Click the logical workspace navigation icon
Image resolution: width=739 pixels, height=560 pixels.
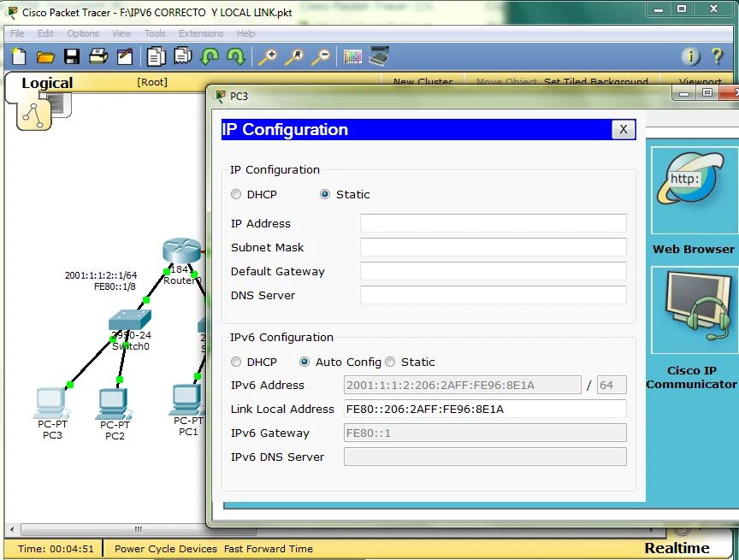coord(33,115)
